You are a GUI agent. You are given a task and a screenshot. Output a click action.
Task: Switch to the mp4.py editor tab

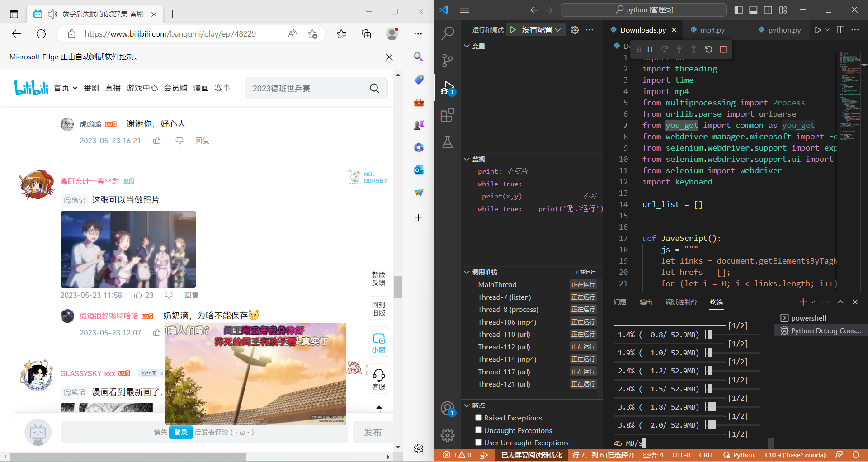[712, 30]
